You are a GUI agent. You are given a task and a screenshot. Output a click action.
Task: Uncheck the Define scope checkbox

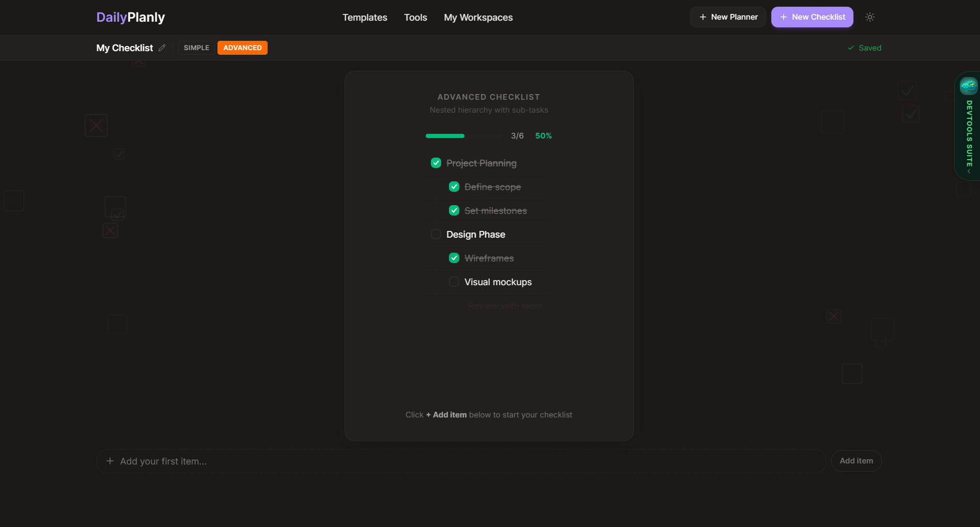coord(454,187)
